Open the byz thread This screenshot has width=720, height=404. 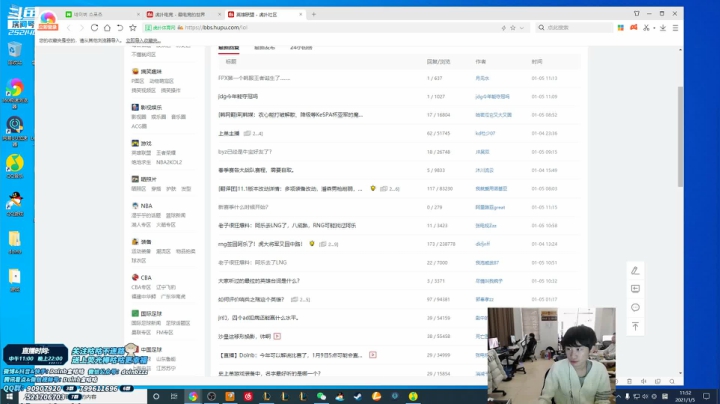pos(245,152)
